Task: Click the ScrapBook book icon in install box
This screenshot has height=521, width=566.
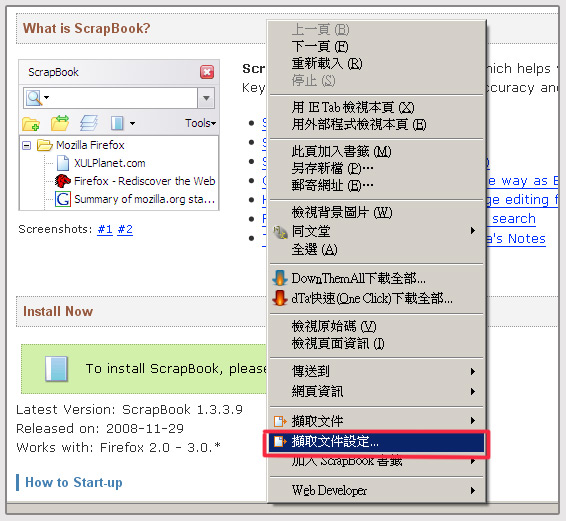Action: coord(56,369)
